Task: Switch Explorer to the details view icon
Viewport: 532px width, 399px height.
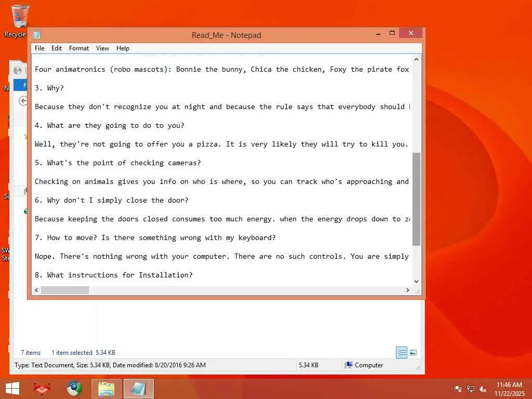Action: coord(402,353)
